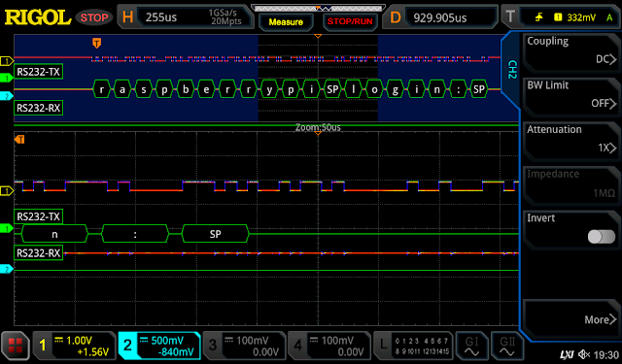Select the 255us timebase value
The width and height of the screenshot is (622, 364).
point(161,17)
